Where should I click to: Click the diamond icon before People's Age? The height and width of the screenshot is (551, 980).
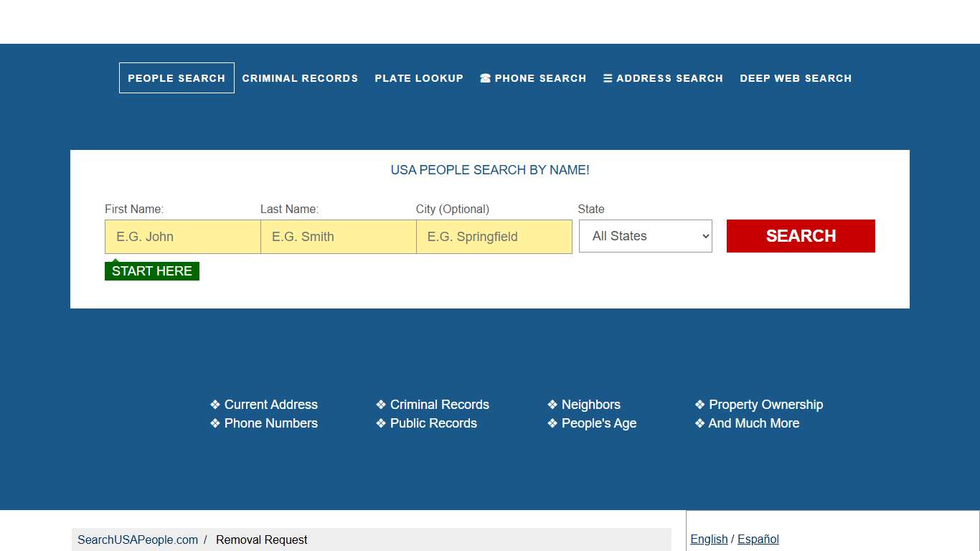(x=552, y=423)
